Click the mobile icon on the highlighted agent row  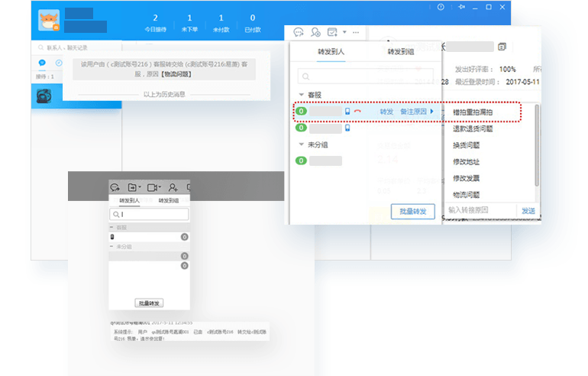click(x=347, y=111)
